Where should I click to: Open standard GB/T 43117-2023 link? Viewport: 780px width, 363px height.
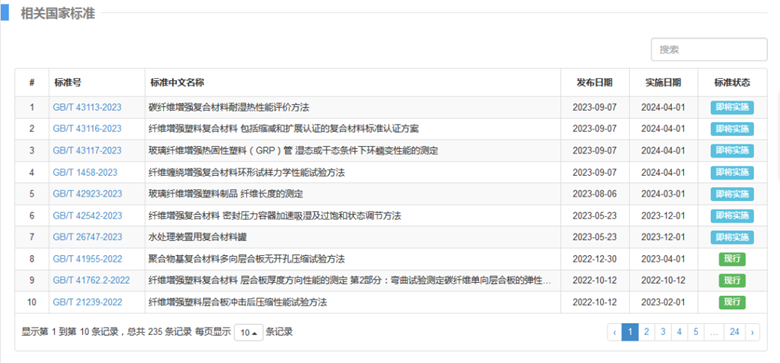click(87, 151)
